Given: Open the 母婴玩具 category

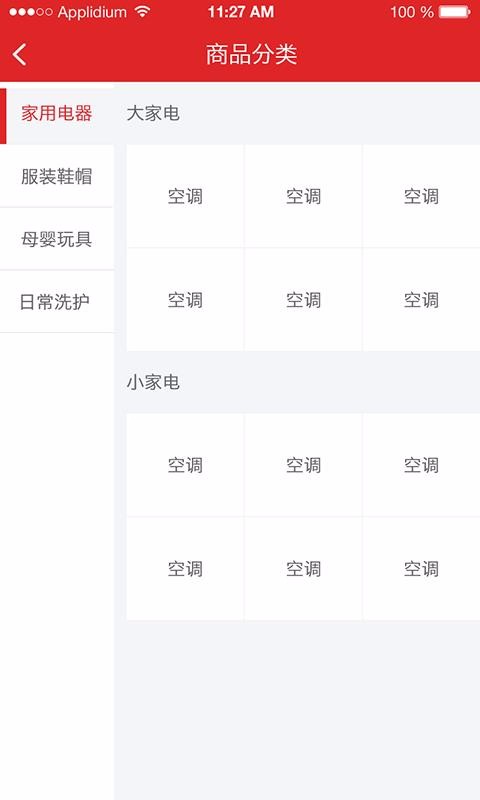Looking at the screenshot, I should coord(57,239).
